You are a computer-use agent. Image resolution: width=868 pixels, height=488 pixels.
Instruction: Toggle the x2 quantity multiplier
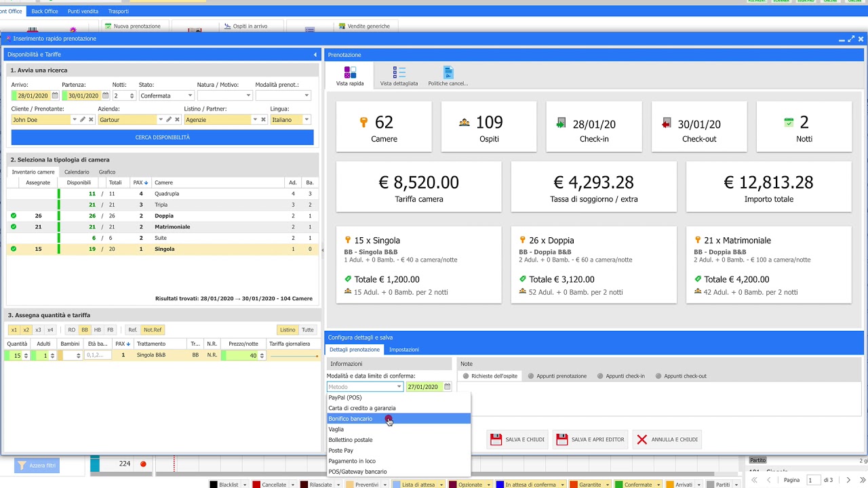click(26, 330)
